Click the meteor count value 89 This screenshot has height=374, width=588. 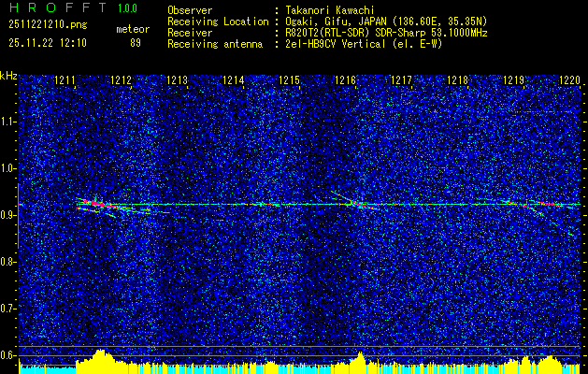point(136,43)
